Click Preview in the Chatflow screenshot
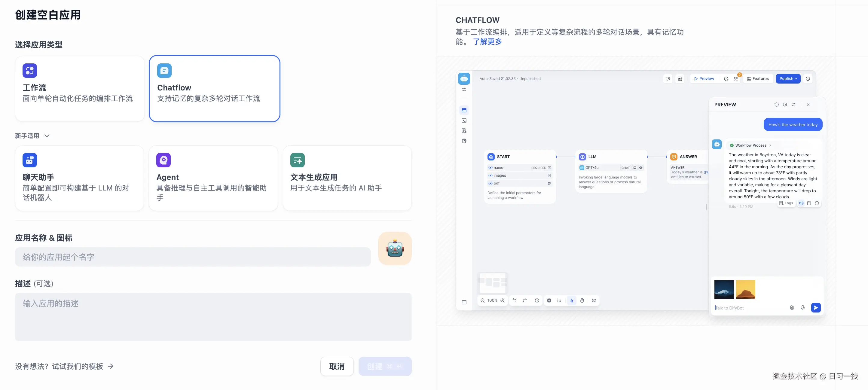This screenshot has width=868, height=390. 704,78
